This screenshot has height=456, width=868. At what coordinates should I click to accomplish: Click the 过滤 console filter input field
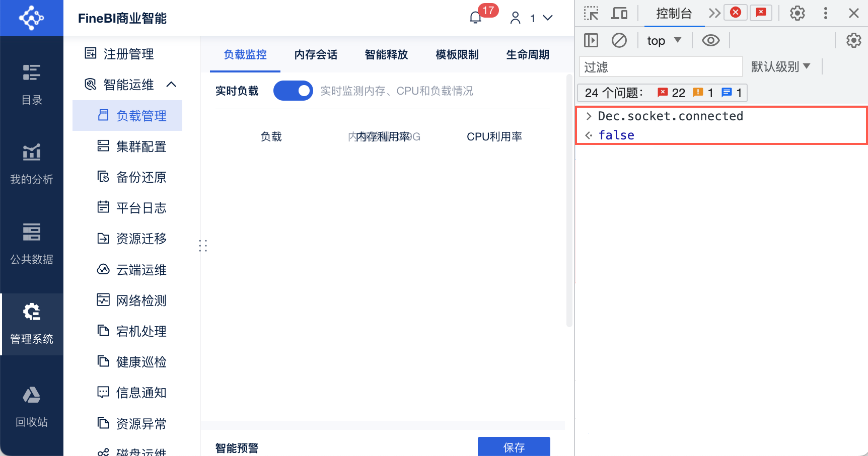click(x=660, y=66)
